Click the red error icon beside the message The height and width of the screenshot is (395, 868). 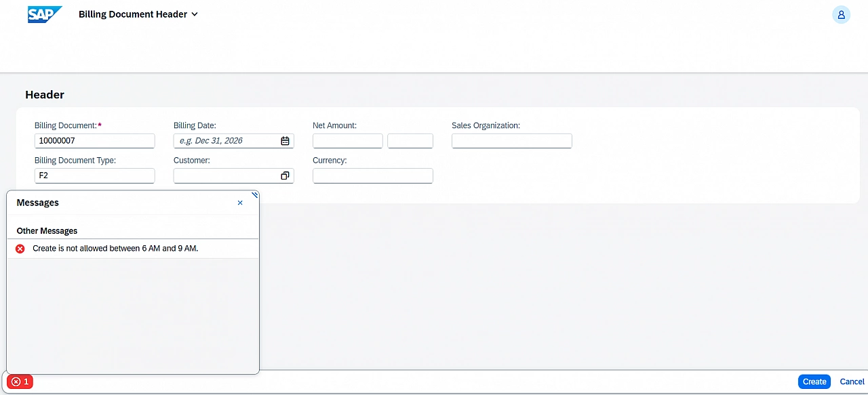tap(20, 248)
